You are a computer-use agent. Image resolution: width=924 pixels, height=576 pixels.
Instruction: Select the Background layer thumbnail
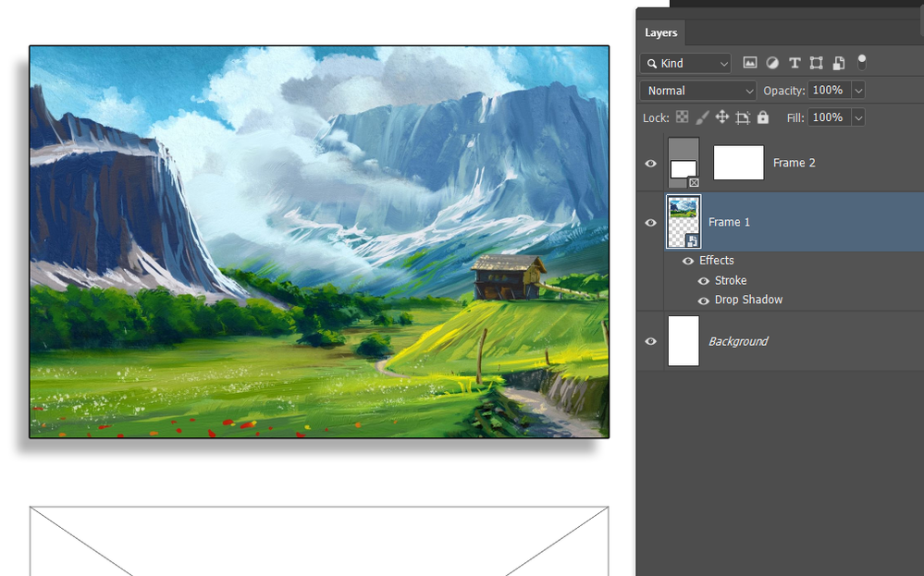click(x=684, y=341)
